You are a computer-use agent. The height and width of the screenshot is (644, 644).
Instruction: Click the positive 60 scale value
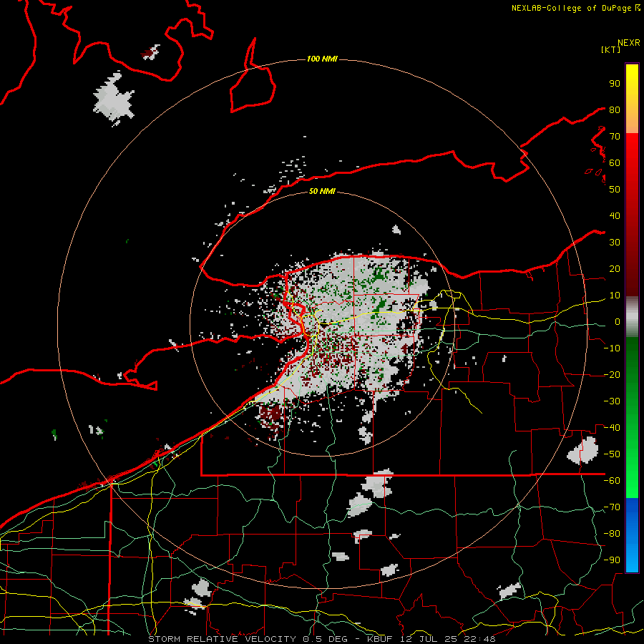615,163
